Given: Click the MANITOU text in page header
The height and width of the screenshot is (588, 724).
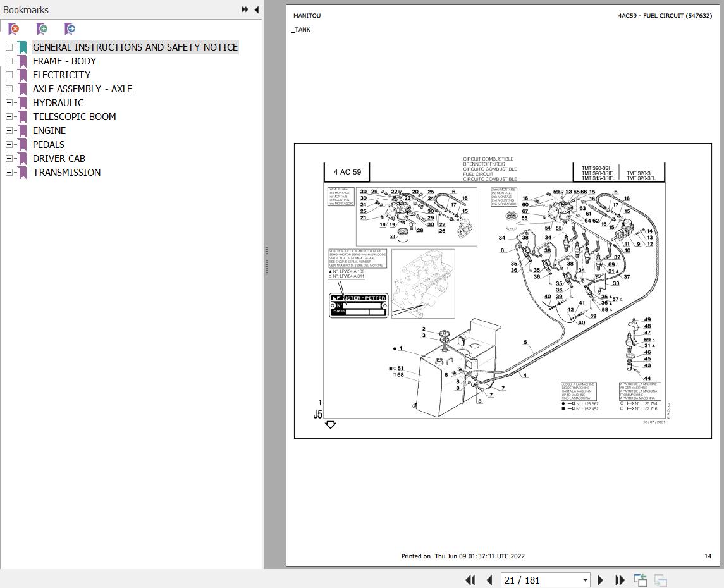Looking at the screenshot, I should tap(307, 15).
